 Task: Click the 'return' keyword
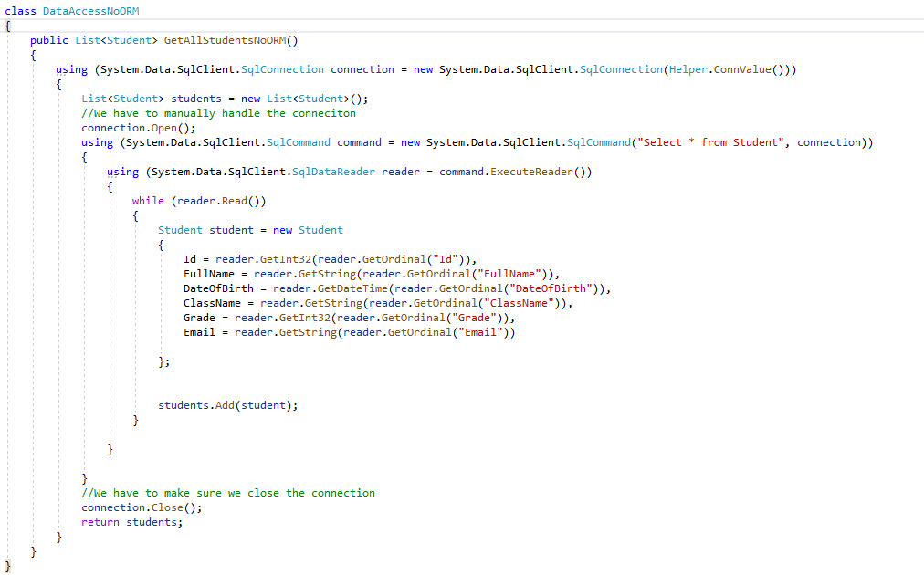tap(100, 522)
